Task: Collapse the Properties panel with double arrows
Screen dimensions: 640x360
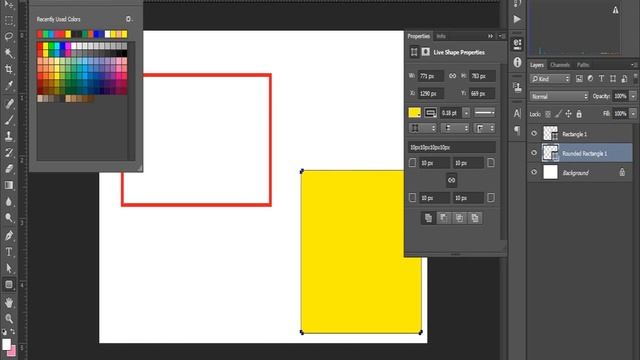Action: (x=490, y=36)
